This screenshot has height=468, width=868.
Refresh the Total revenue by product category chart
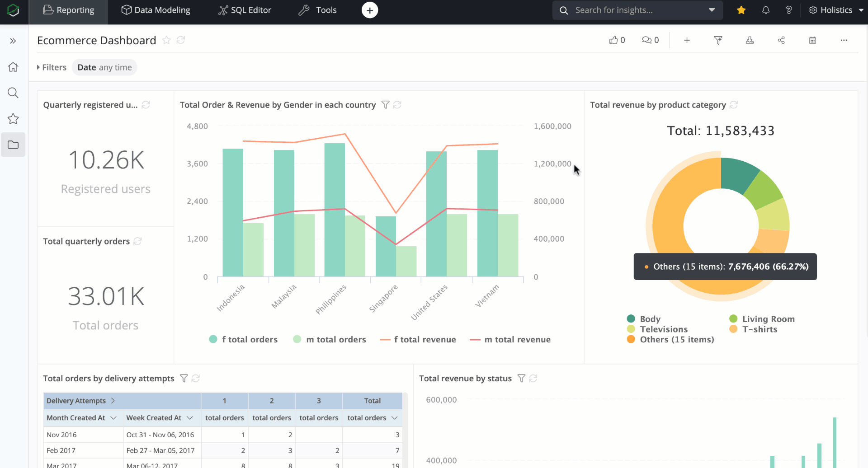click(x=734, y=104)
